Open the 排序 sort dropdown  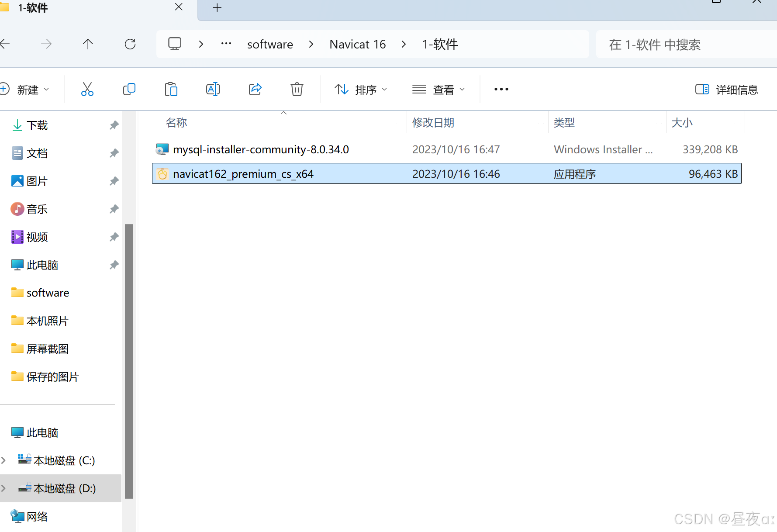[x=361, y=90]
